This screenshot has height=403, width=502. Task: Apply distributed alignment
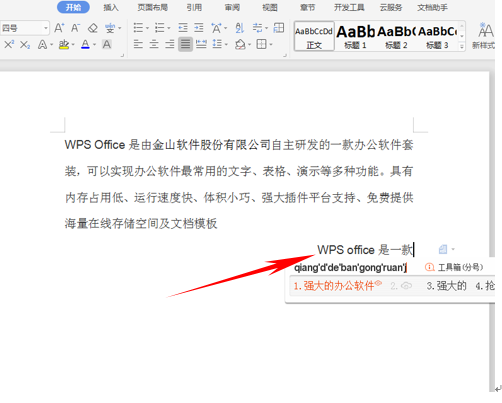point(201,44)
